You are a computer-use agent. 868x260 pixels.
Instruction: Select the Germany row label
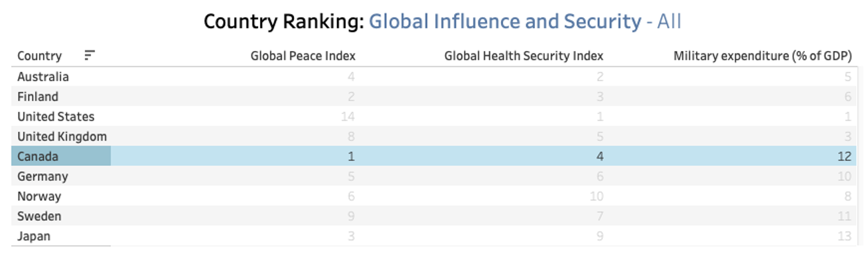pos(42,176)
